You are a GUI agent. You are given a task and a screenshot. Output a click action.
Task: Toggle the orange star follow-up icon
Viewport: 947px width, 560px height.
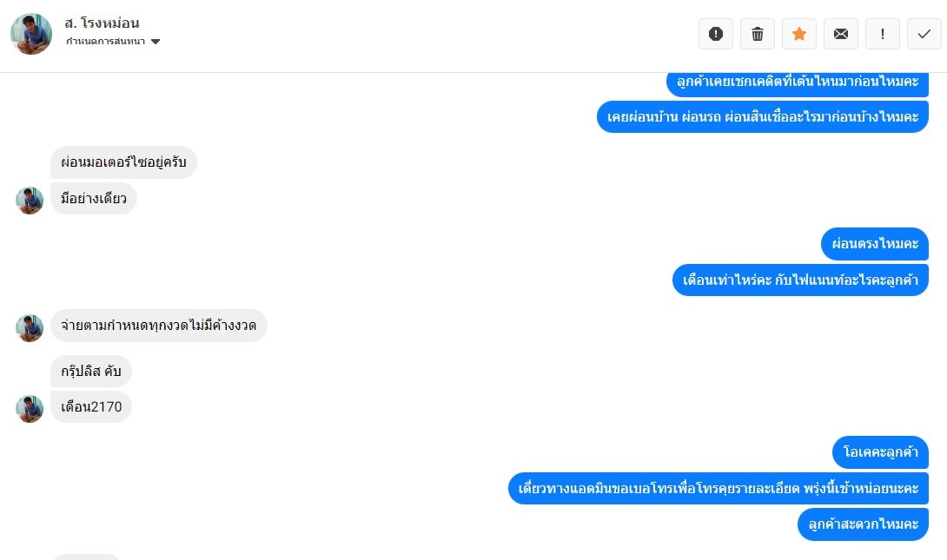799,34
